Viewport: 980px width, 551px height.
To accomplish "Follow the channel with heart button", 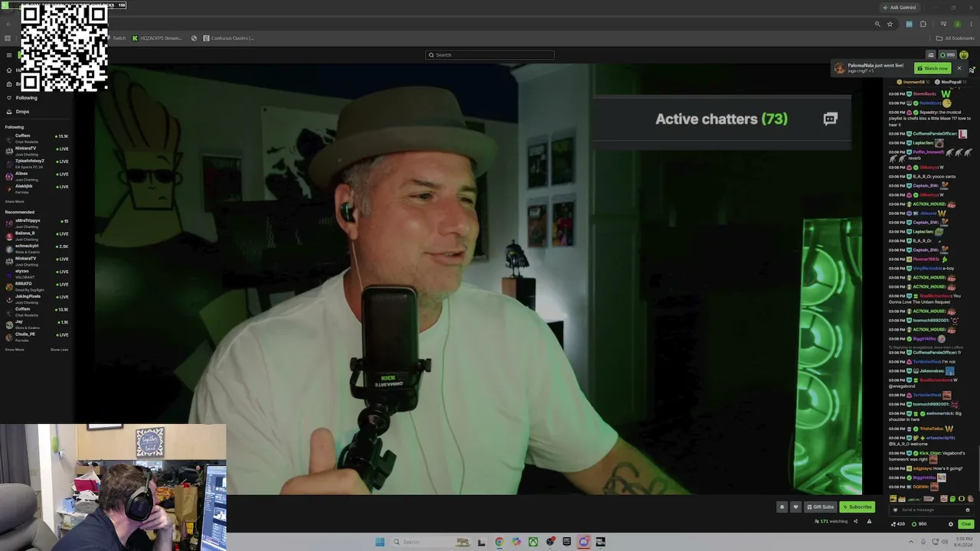I will pos(795,507).
